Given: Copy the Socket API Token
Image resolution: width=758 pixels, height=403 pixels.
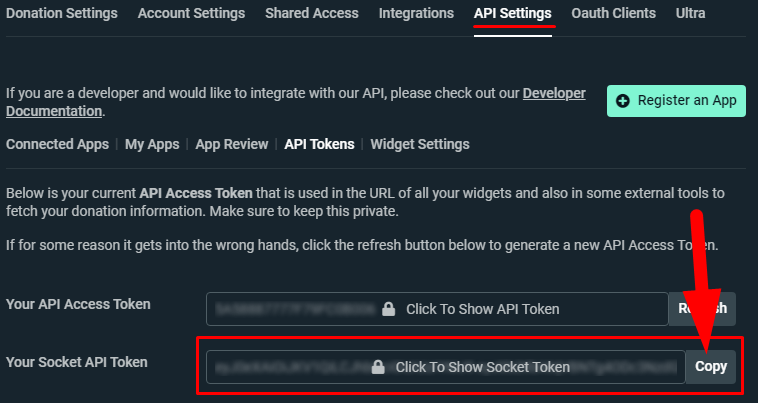Looking at the screenshot, I should point(711,367).
